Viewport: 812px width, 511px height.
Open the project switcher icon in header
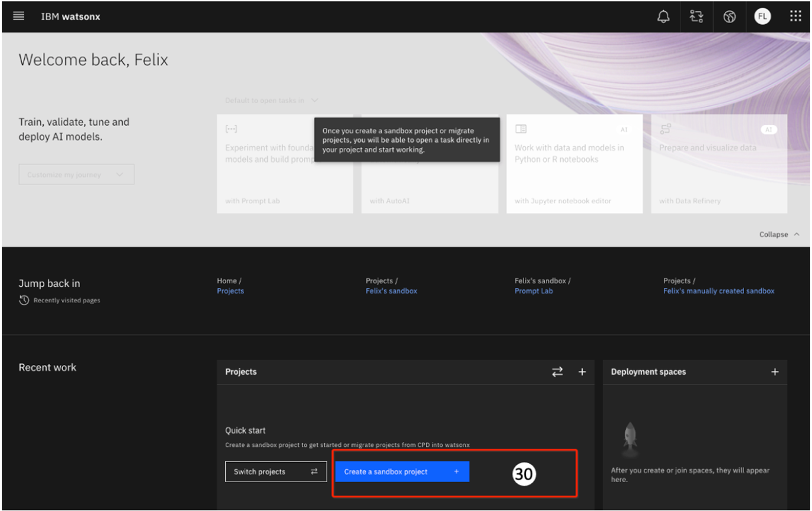[x=696, y=17]
